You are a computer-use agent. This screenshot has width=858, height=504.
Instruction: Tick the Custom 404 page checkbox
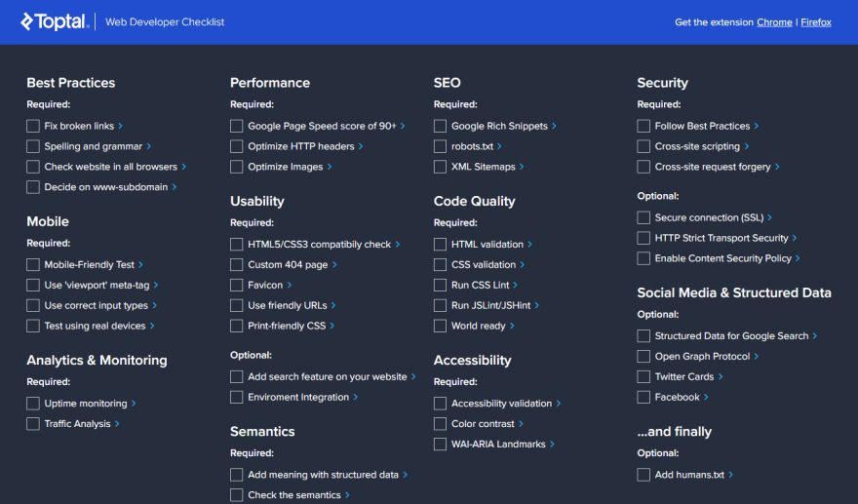[236, 265]
